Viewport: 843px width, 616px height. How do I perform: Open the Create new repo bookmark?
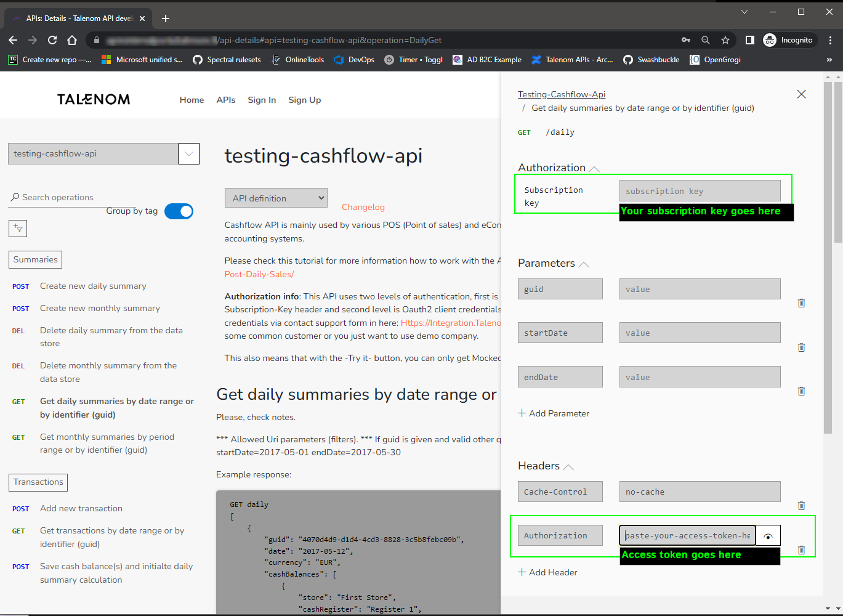coord(50,60)
